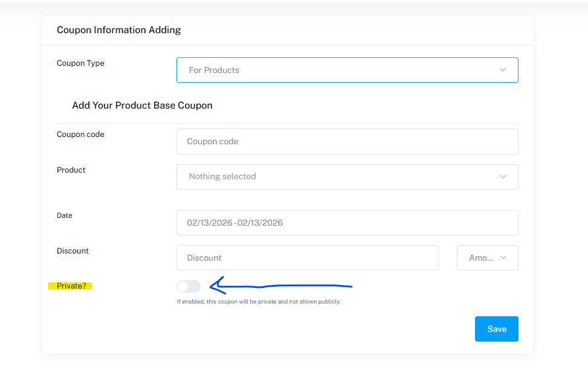Focus the Coupon code input field

pyautogui.click(x=347, y=141)
